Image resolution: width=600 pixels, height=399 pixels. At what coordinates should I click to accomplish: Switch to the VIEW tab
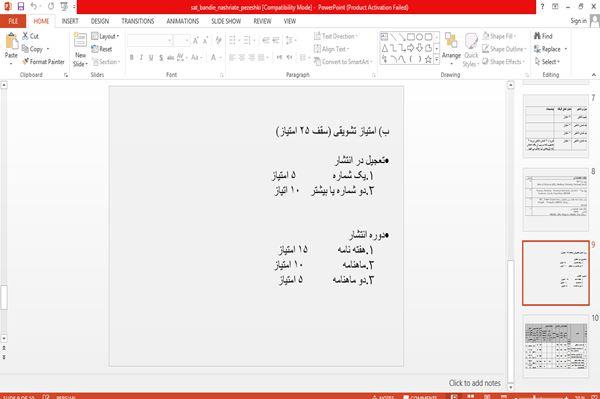coord(290,21)
